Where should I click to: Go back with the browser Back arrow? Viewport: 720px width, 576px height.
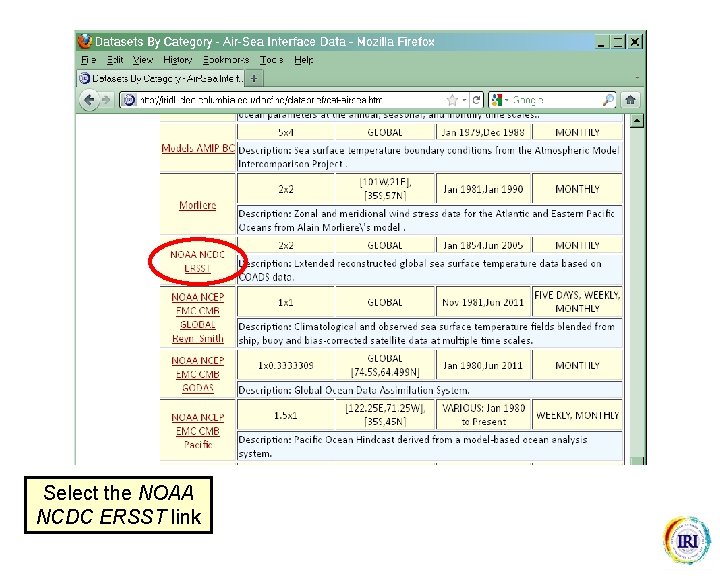[89, 100]
